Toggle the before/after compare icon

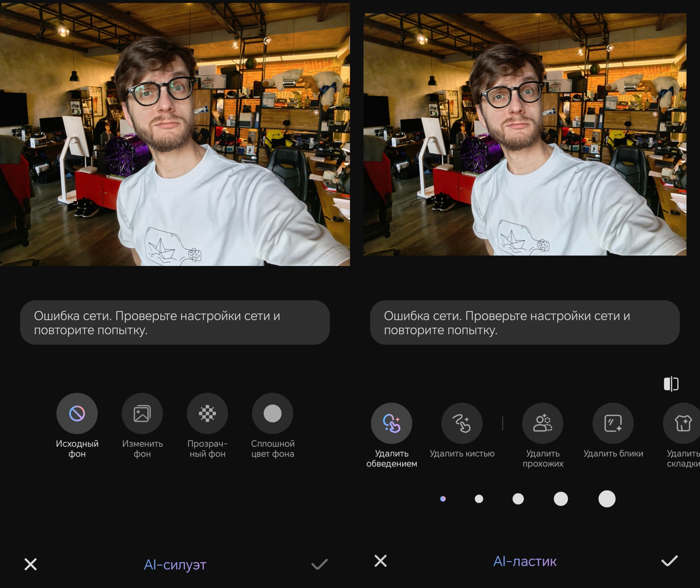pos(671,384)
